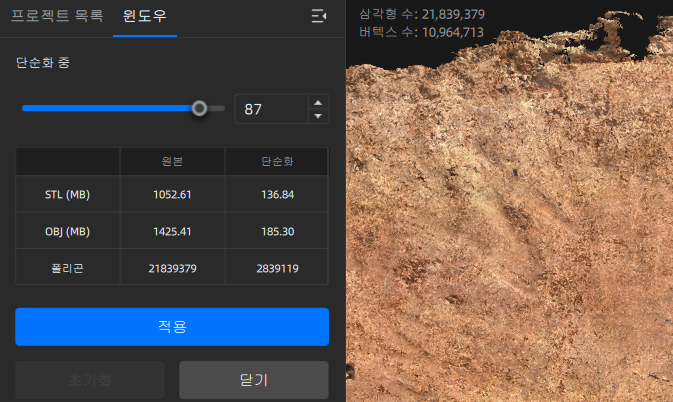Click the original OBJ size 1425.41

(x=172, y=231)
